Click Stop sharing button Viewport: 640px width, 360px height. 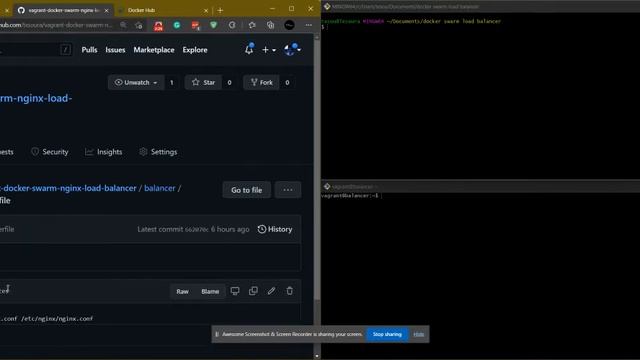point(387,334)
